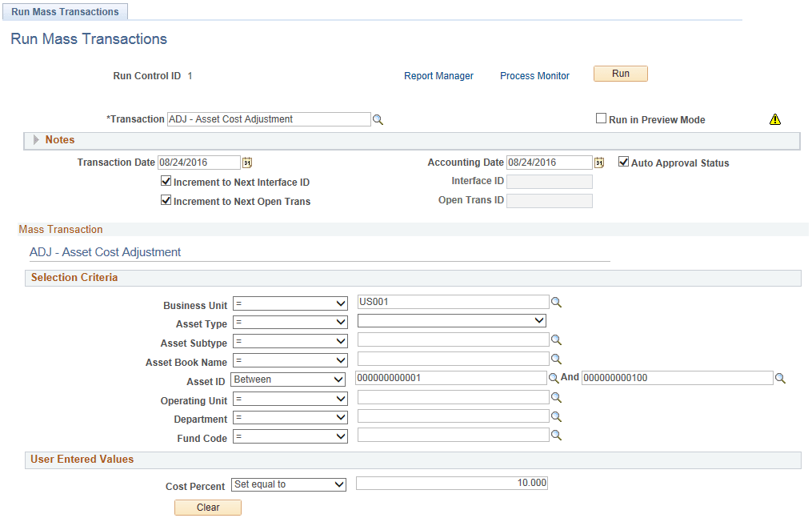The height and width of the screenshot is (518, 812).
Task: Expand the Notes section
Action: point(35,139)
